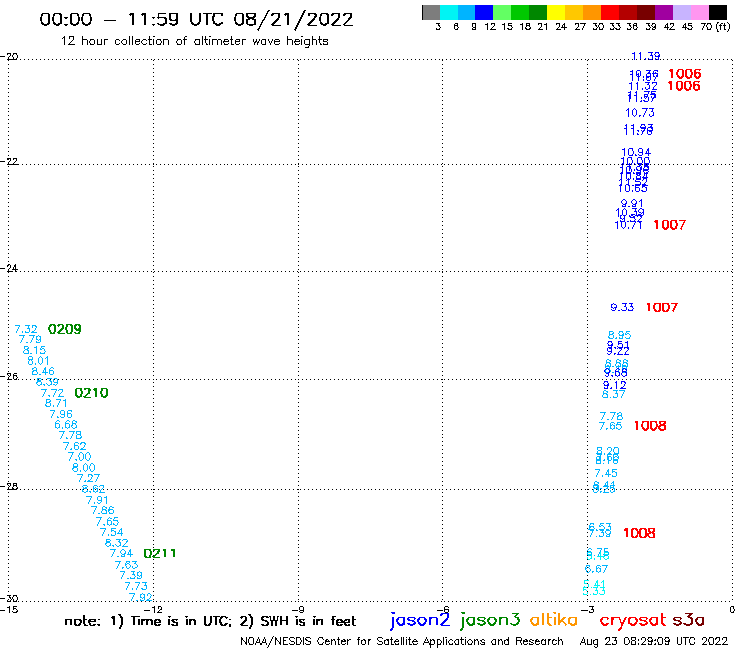The height and width of the screenshot is (650, 740).
Task: Click the wave height value '7.72'
Action: 52,393
